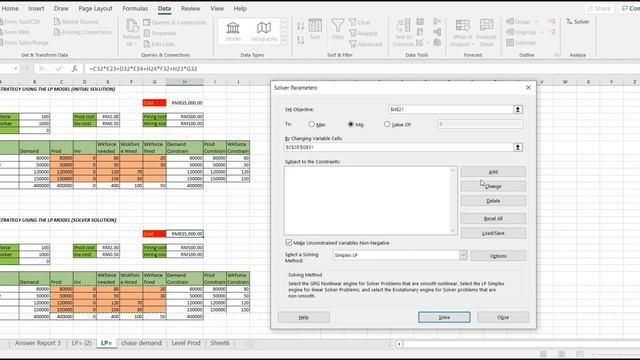Click the Filter funnel icon
This screenshot has width=640, height=360.
pyautogui.click(x=338, y=26)
